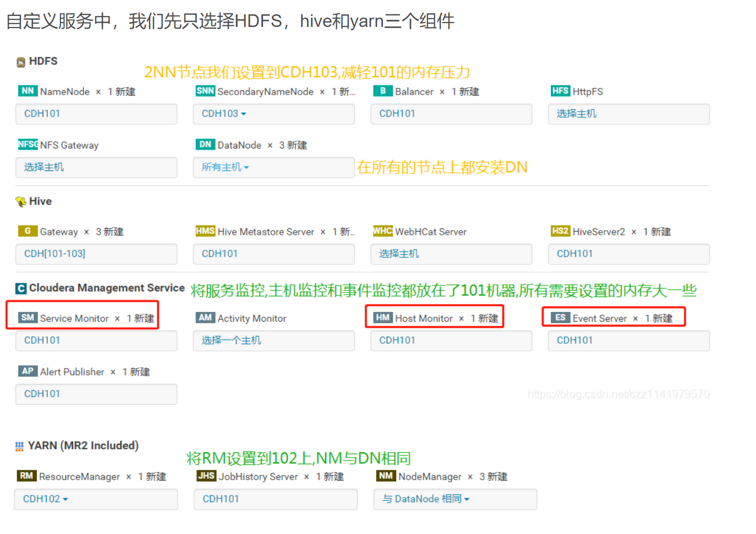Open DataNode 所有主机 dropdown
Image resolution: width=756 pixels, height=534 pixels.
pyautogui.click(x=273, y=167)
